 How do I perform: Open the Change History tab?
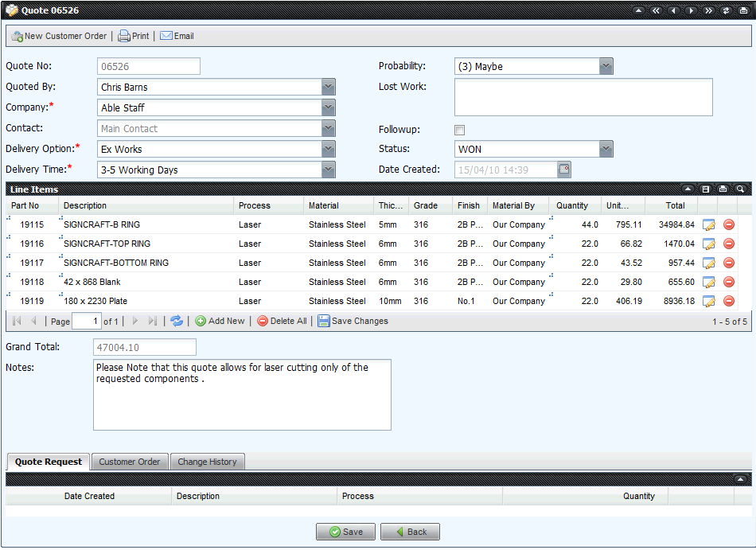pyautogui.click(x=207, y=462)
